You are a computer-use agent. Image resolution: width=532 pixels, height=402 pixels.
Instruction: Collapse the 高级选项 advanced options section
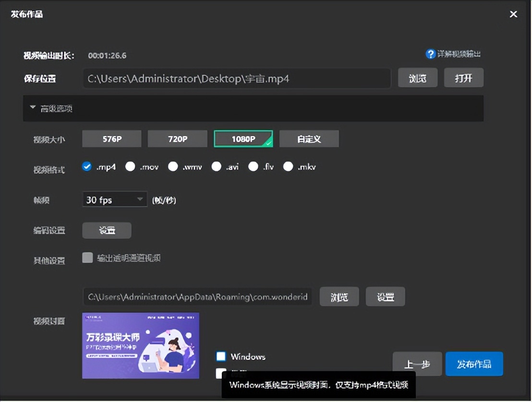point(51,108)
